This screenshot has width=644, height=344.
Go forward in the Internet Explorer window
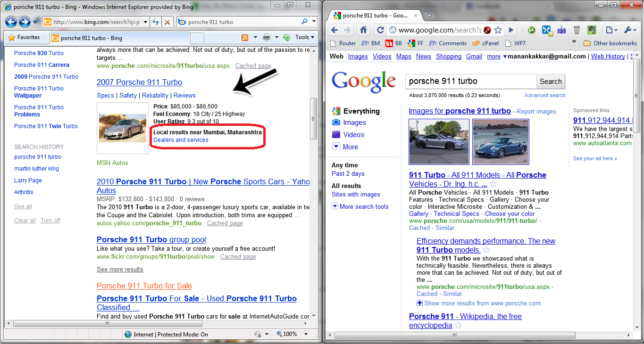click(x=25, y=22)
